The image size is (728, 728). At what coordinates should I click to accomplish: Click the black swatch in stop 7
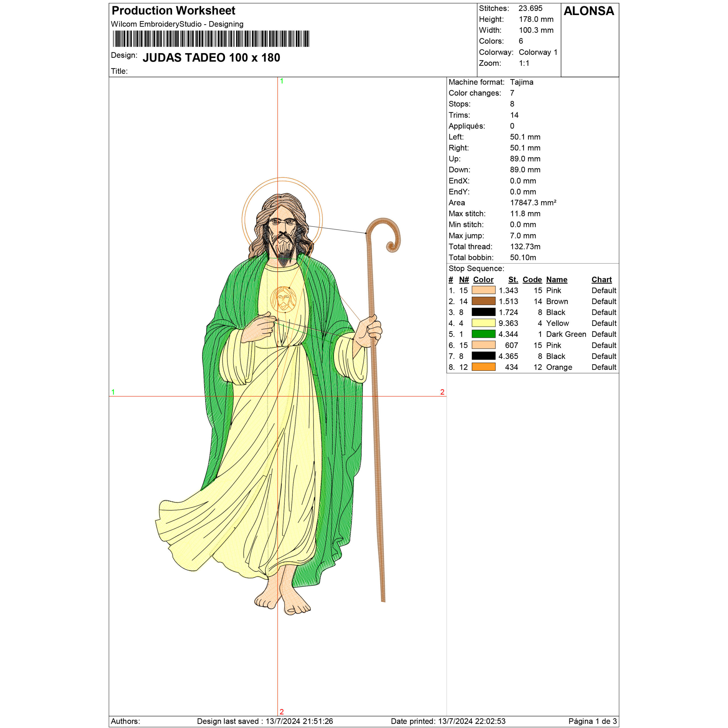[x=483, y=356]
